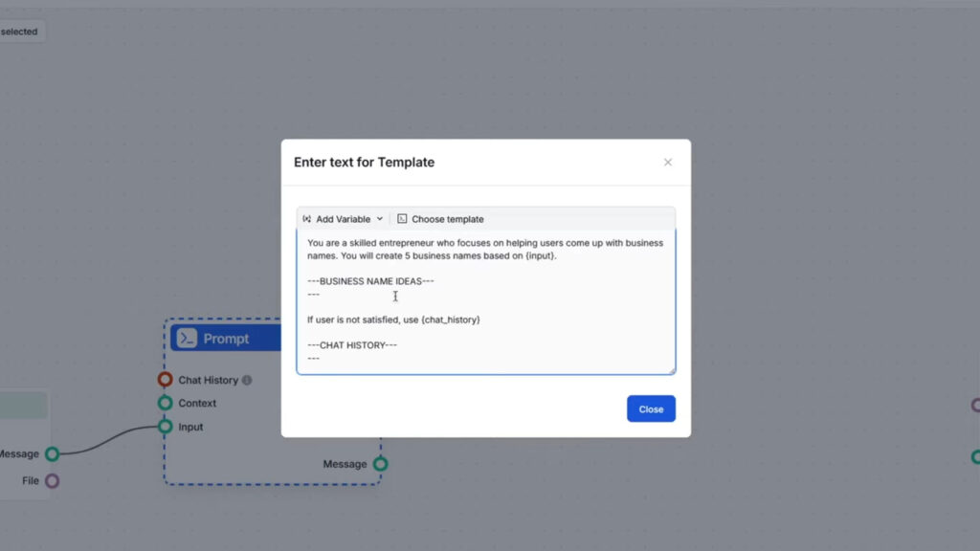The image size is (980, 551).
Task: Click the Message output port on the Prompt node
Action: [x=380, y=463]
